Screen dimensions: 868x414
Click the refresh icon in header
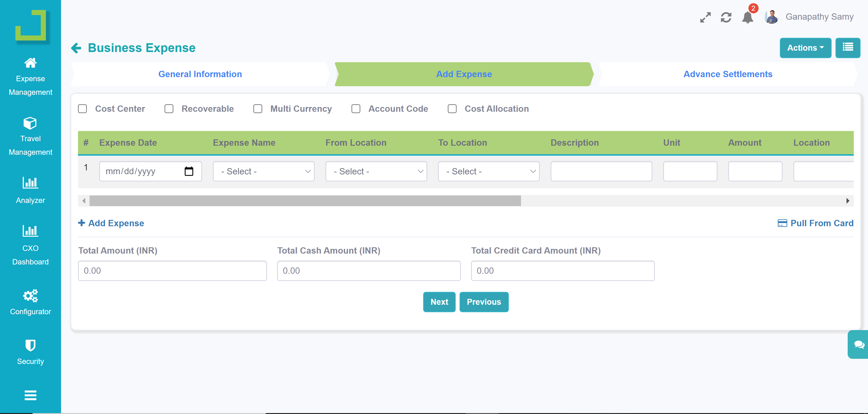pyautogui.click(x=726, y=17)
